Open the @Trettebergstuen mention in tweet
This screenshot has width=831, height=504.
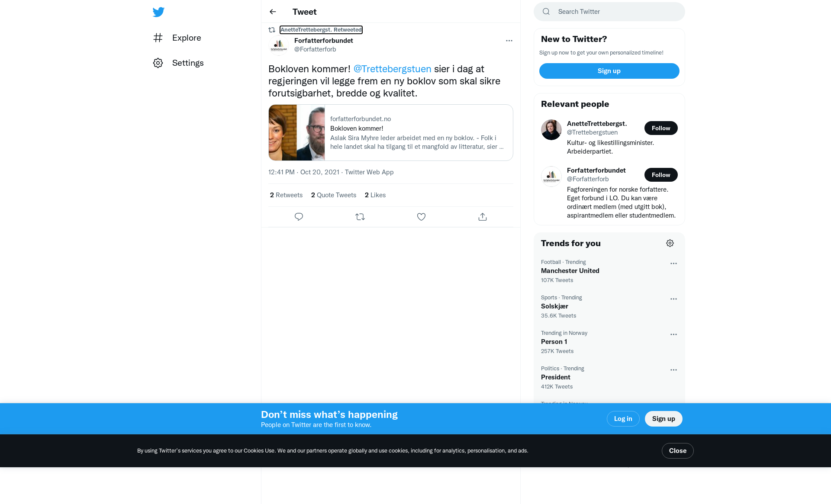coord(392,69)
